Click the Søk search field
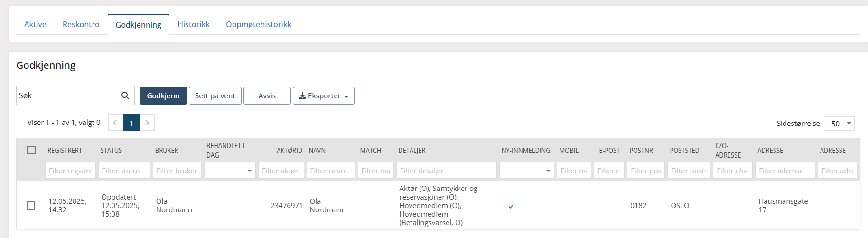 tap(69, 95)
